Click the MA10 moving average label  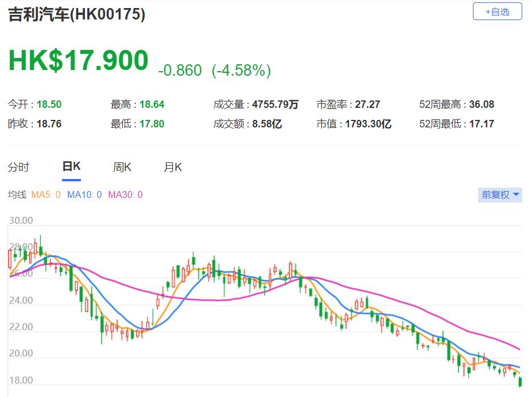point(84,194)
